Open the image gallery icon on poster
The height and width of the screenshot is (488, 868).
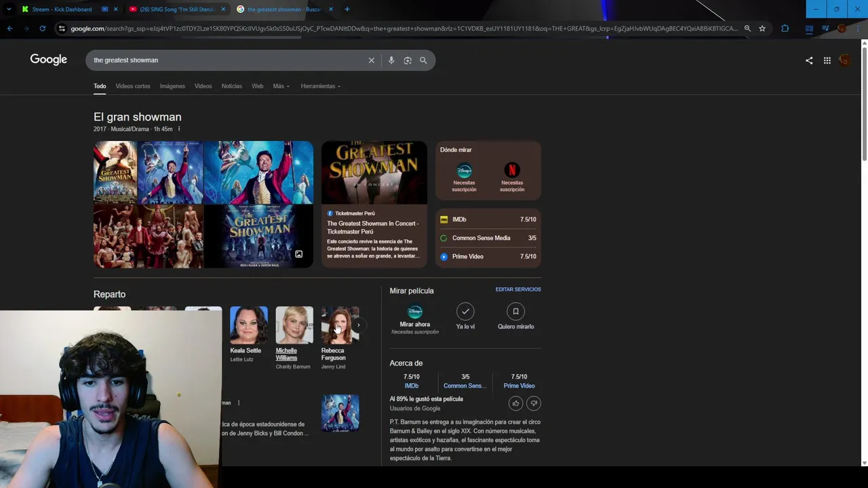pos(298,254)
